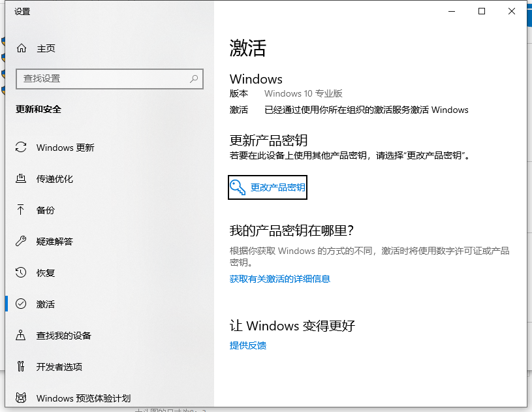This screenshot has height=412, width=532.
Task: Click the 更新产品密钥 heading
Action: click(268, 140)
